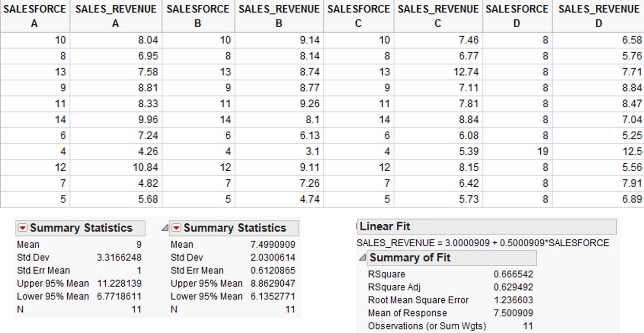Click the Linear Fit title bar
The width and height of the screenshot is (644, 333).
click(487, 227)
